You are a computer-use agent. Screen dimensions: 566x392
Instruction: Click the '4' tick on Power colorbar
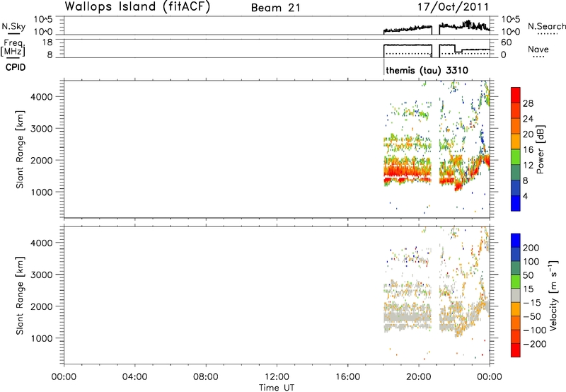(525, 196)
